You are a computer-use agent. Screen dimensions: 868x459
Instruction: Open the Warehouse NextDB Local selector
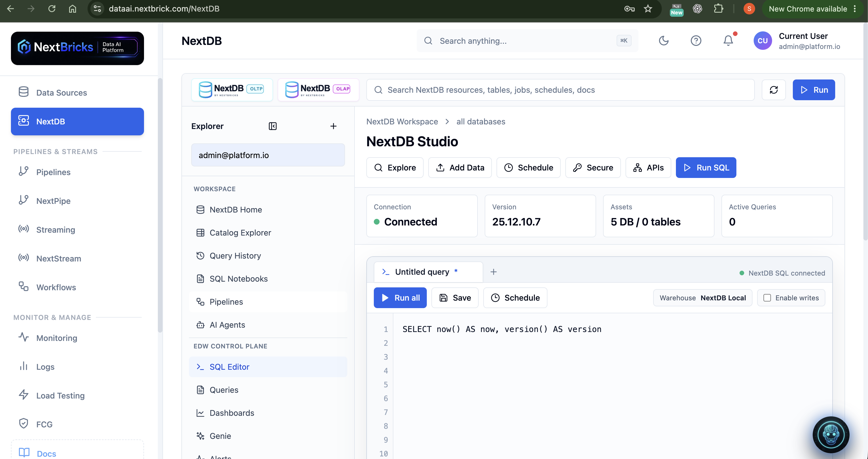[703, 297]
